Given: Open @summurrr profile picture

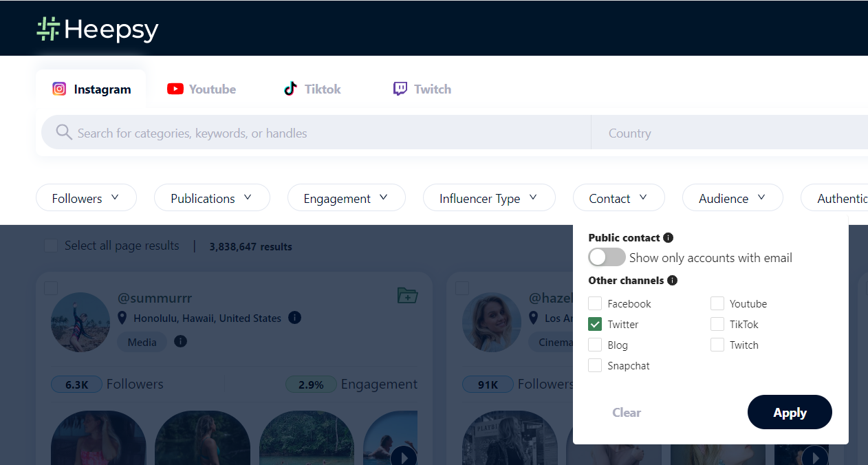Looking at the screenshot, I should click(x=80, y=322).
